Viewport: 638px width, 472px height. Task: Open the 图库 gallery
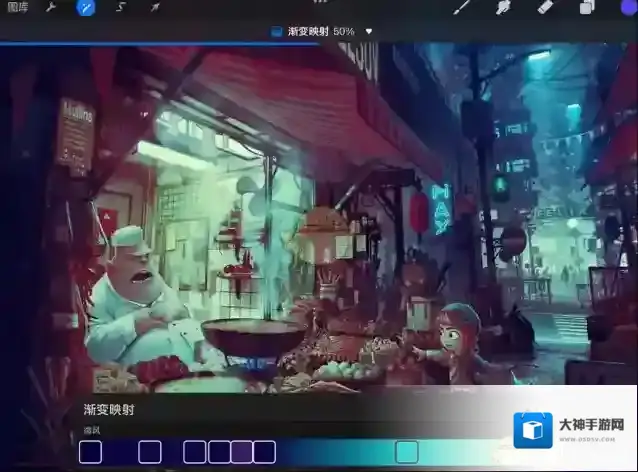tap(17, 7)
